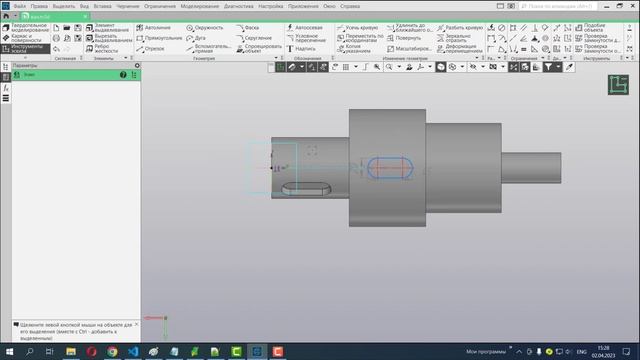This screenshot has height=360, width=640.
Task: Open the Правка menu
Action: click(39, 6)
